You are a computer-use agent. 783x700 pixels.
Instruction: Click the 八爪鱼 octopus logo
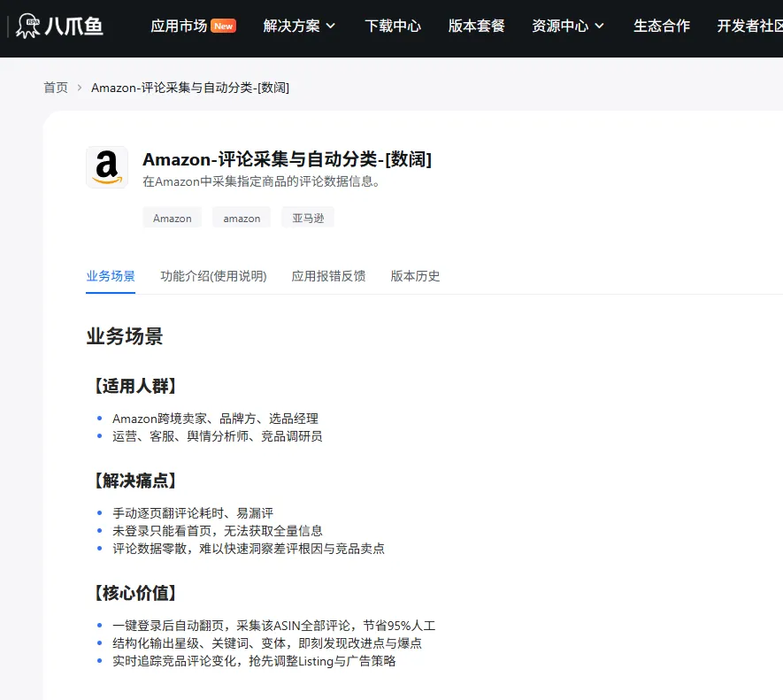(59, 26)
